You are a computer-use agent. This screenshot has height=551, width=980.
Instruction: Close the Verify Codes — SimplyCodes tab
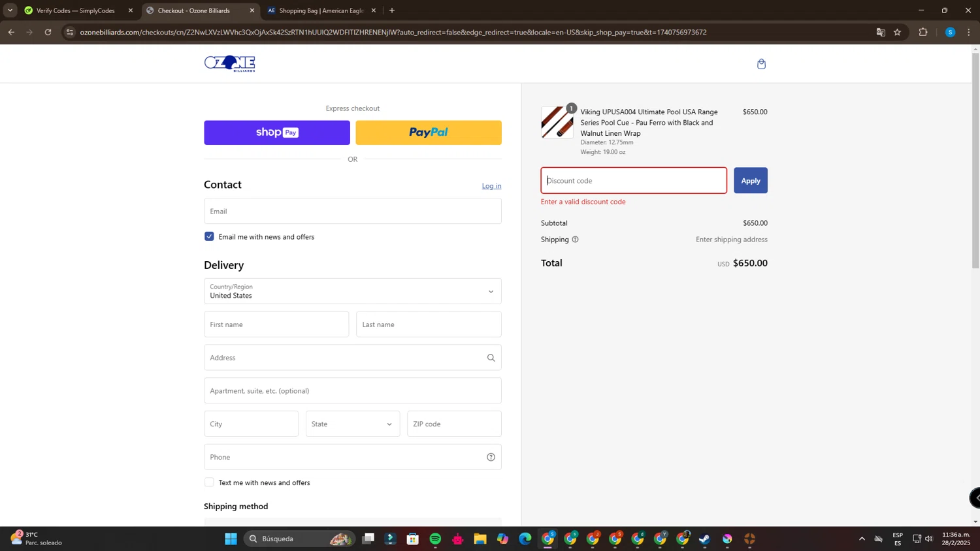pos(131,10)
